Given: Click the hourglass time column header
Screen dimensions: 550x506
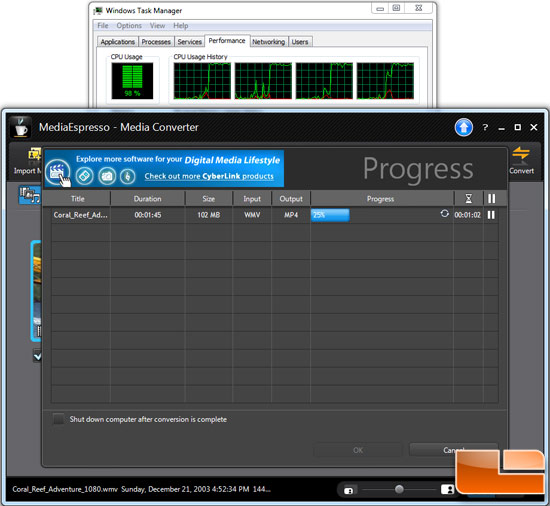Looking at the screenshot, I should pyautogui.click(x=468, y=199).
